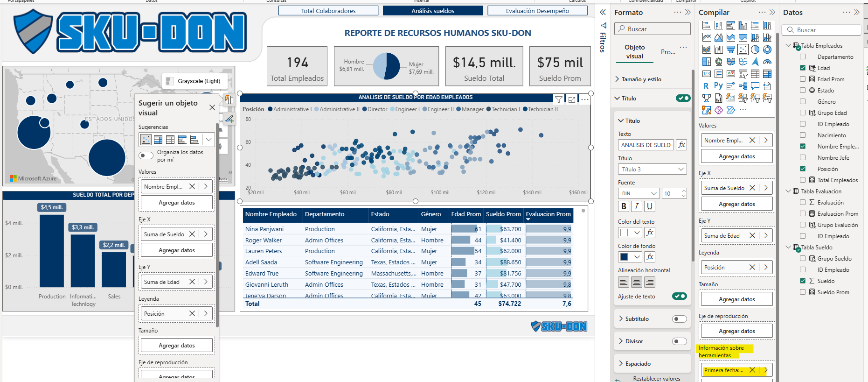This screenshot has width=868, height=382.
Task: Check the Departamento field checkbox
Action: pos(803,57)
